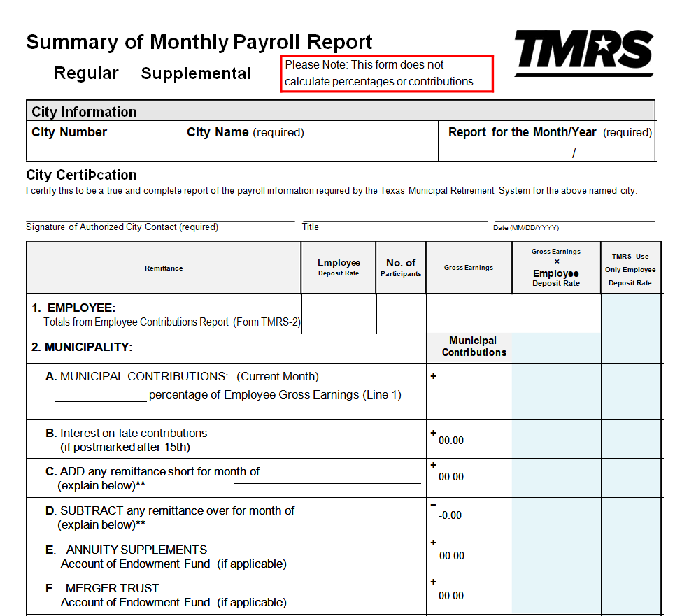Image resolution: width=689 pixels, height=616 pixels.
Task: Click the authorized city contact signature line
Action: [x=160, y=215]
